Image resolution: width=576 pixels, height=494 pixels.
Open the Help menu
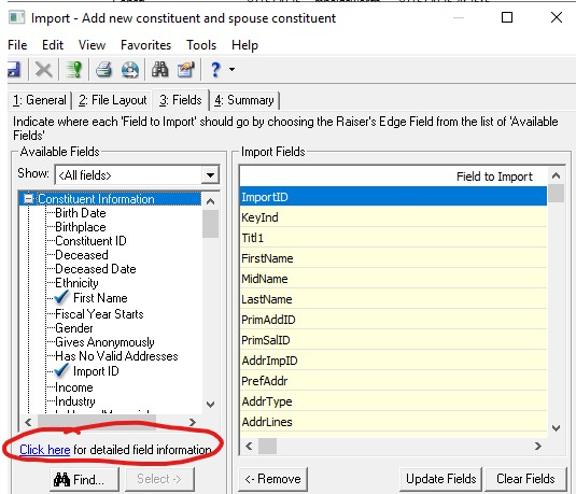point(245,45)
